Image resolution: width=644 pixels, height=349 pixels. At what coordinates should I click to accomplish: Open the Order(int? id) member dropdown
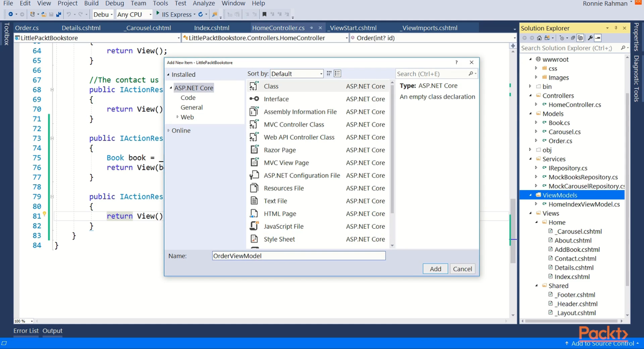pyautogui.click(x=432, y=38)
